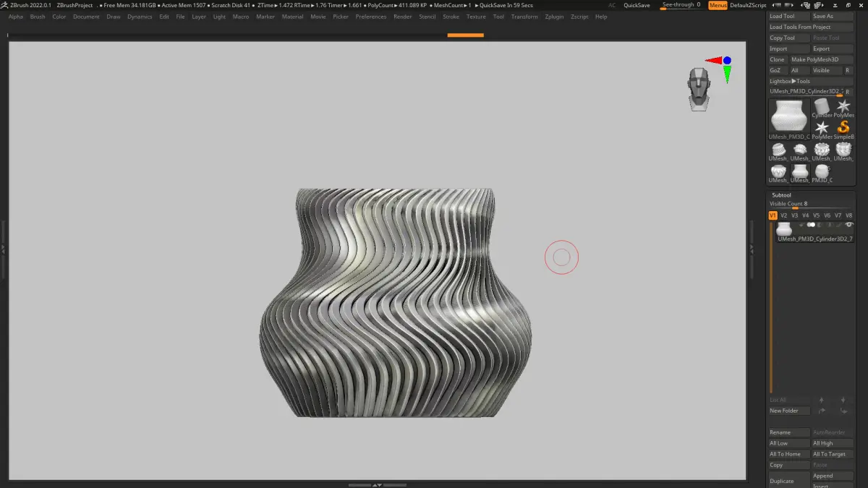This screenshot has height=488, width=868.
Task: Click the arrow icon on the subtool row
Action: [801, 225]
